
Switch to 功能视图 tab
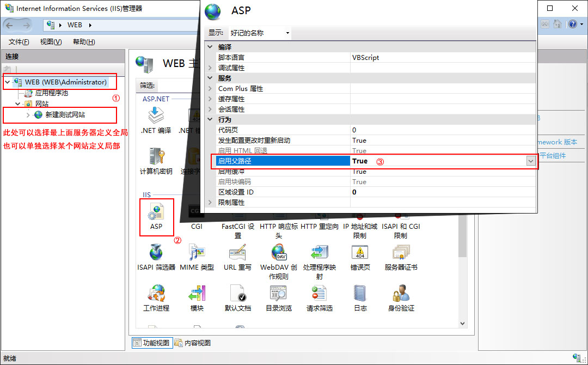coord(152,343)
